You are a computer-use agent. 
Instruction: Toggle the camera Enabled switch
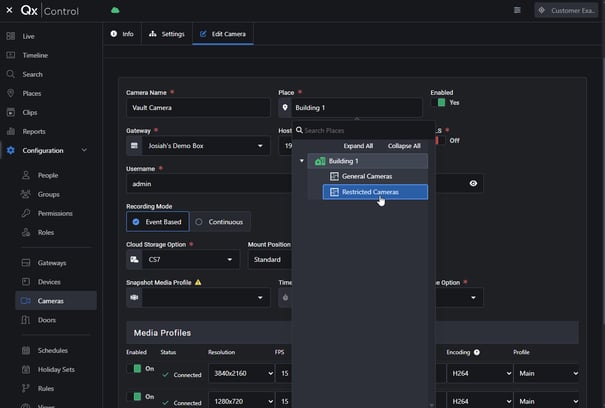[x=438, y=102]
